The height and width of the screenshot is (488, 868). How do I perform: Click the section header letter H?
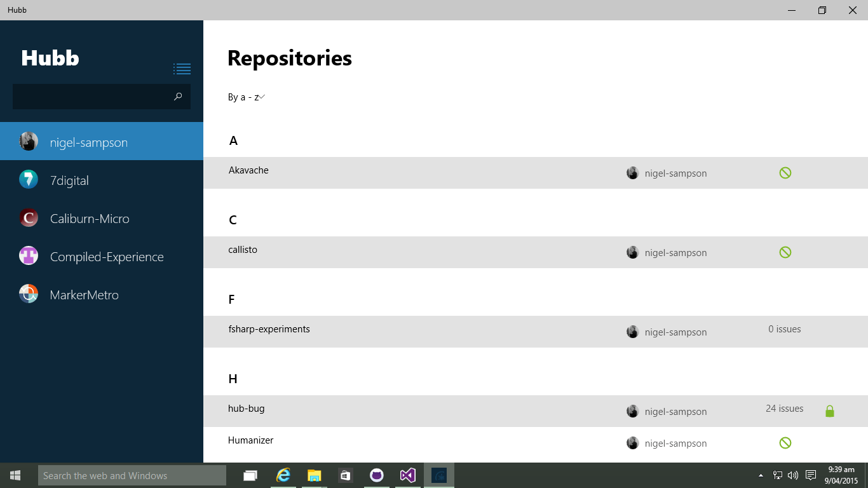[x=233, y=379]
